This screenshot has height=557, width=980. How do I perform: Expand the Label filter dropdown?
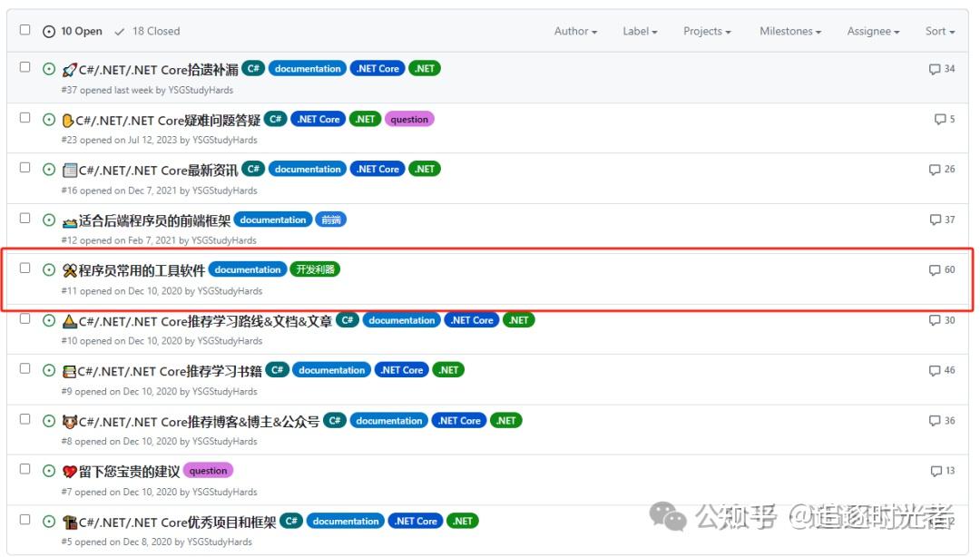(x=640, y=31)
